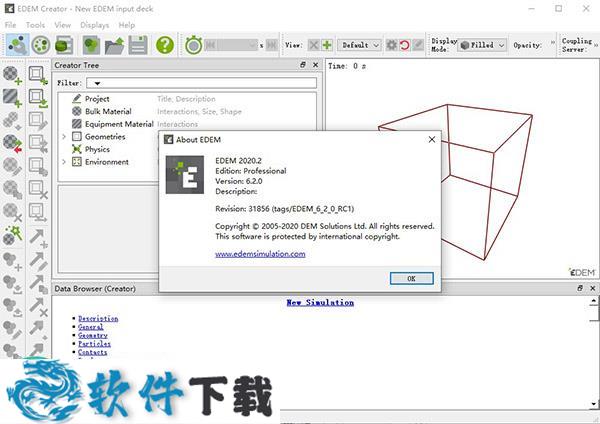Expand the Geometries tree node

pyautogui.click(x=64, y=137)
